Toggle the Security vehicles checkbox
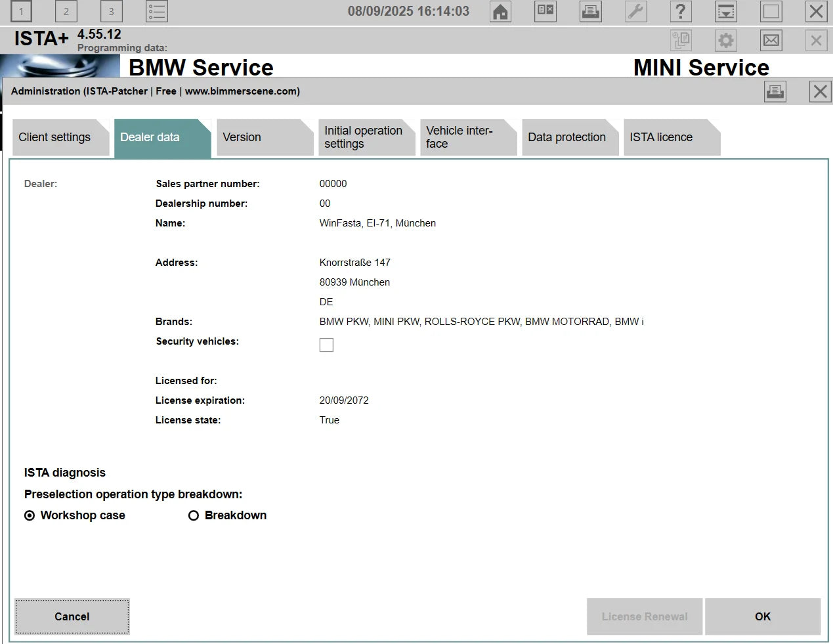 click(326, 344)
